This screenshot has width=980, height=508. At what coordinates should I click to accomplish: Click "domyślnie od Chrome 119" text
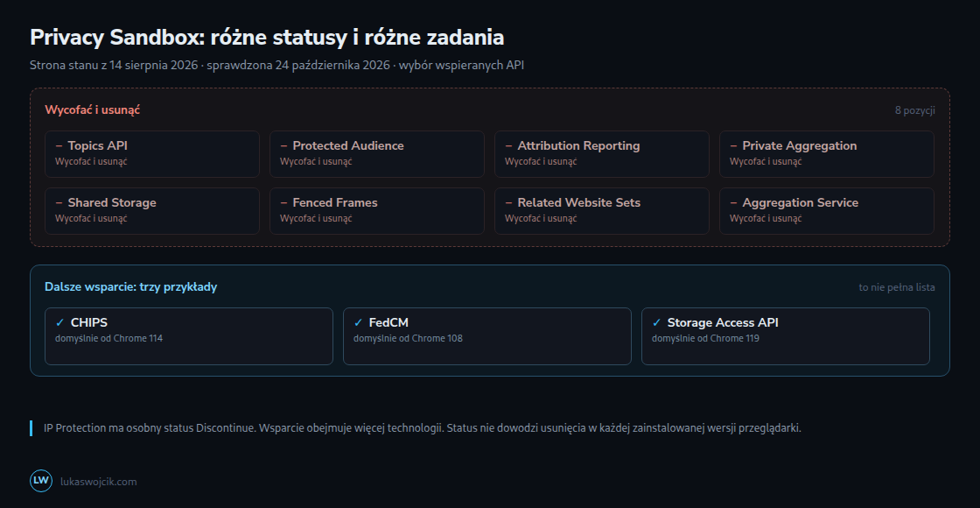coord(705,338)
